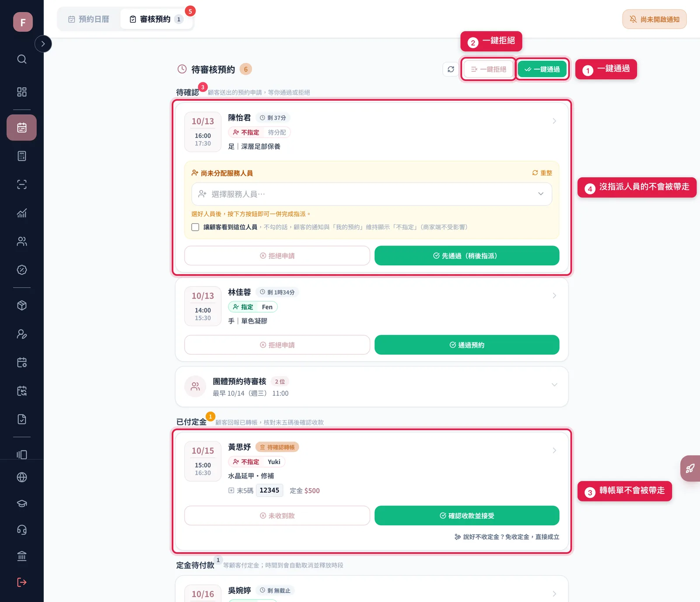The width and height of the screenshot is (700, 602).
Task: Tick the 讓顧客看到這位人員 checkbox
Action: pyautogui.click(x=195, y=227)
